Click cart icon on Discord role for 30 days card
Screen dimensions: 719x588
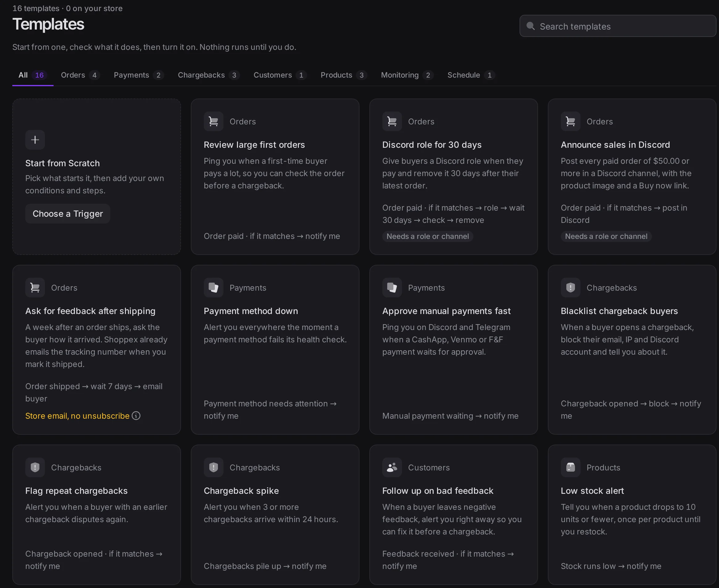[x=392, y=121]
